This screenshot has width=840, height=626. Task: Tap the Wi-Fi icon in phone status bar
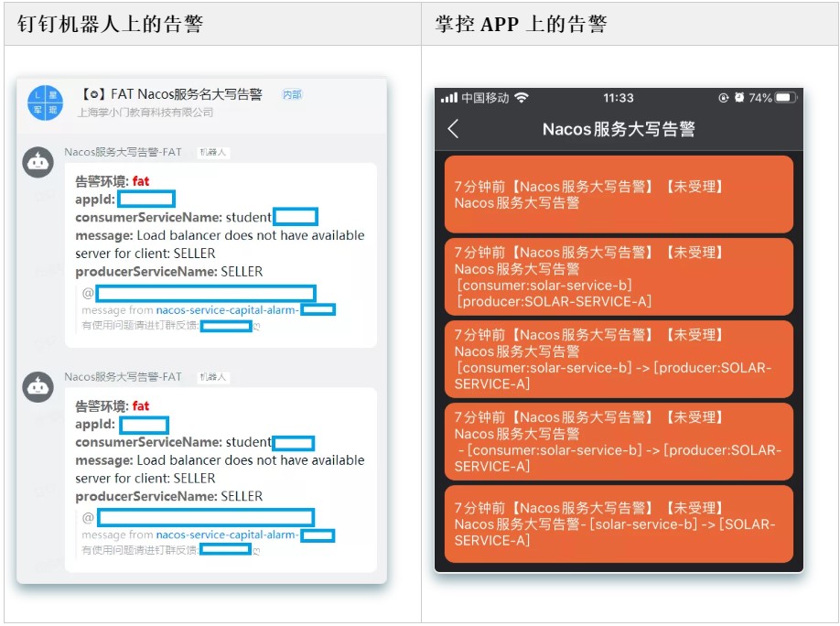click(x=522, y=98)
